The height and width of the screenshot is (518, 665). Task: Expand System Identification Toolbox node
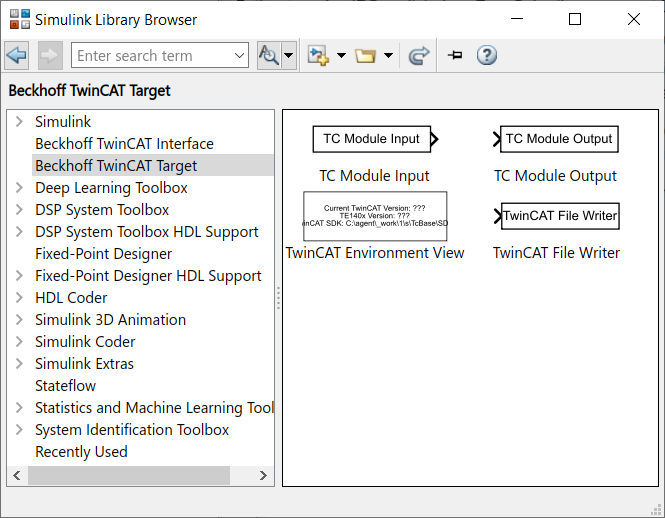click(x=19, y=430)
